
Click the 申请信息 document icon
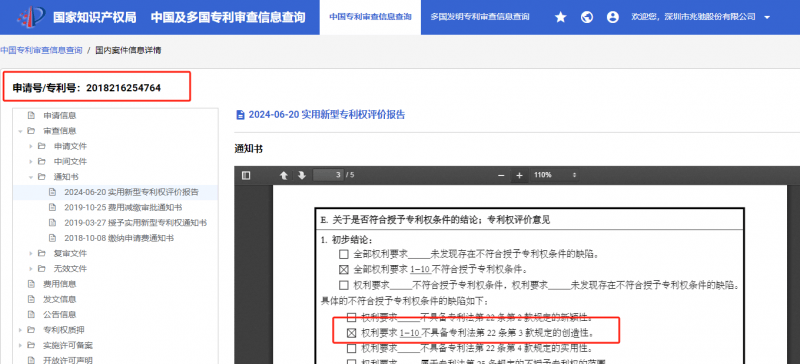click(31, 115)
